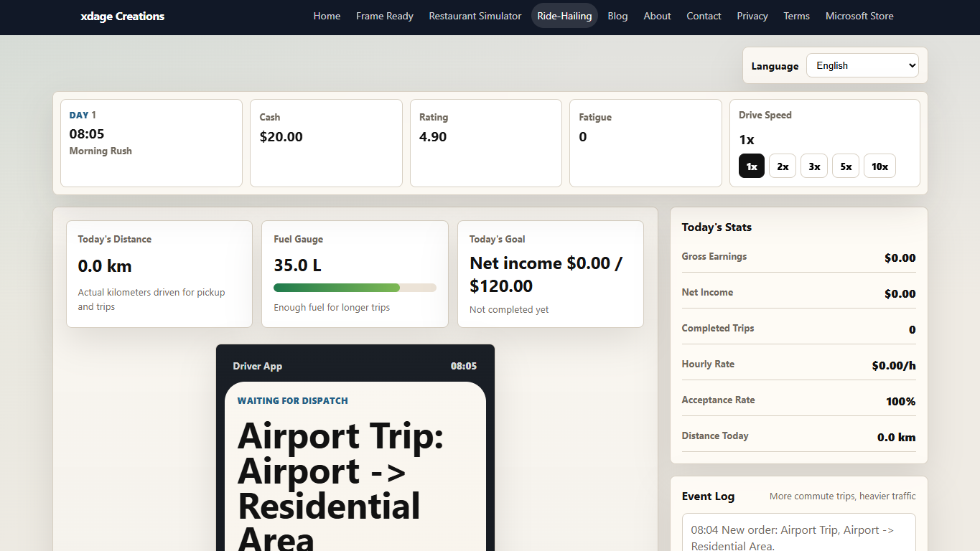Open the Blog page
Screen dimensions: 980x551
pos(617,16)
